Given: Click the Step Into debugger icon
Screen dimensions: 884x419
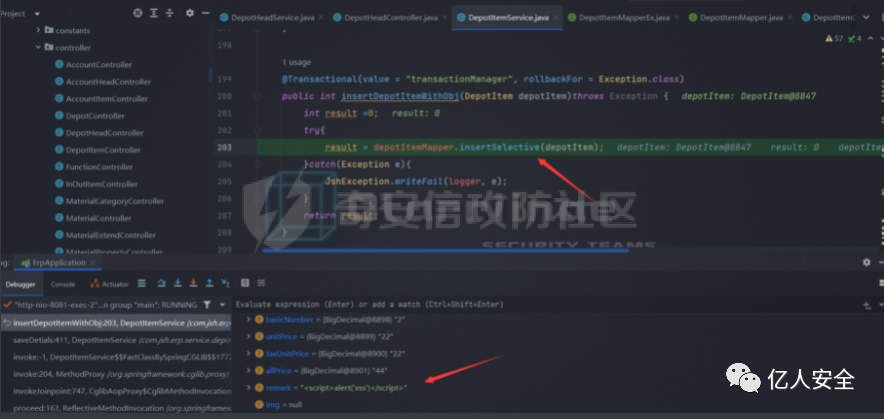Looking at the screenshot, I should (x=178, y=284).
